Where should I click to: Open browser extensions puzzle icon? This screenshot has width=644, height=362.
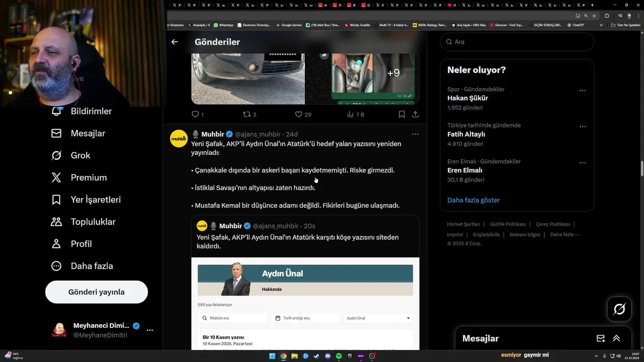(607, 16)
